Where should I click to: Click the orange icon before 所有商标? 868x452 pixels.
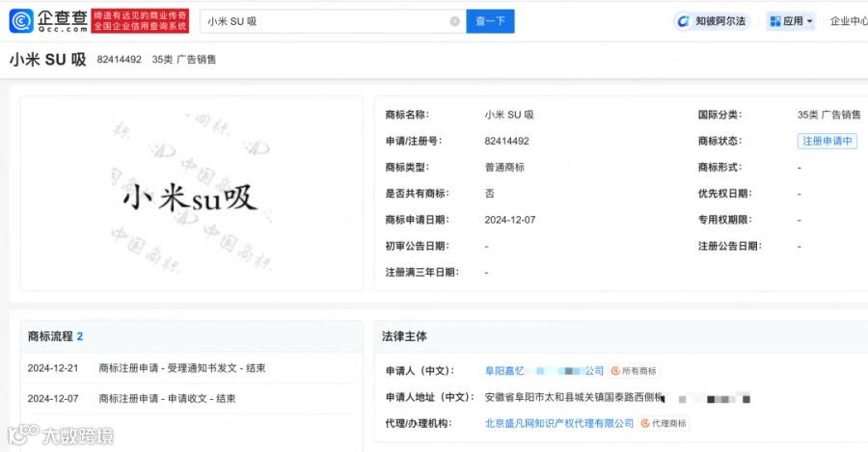(x=615, y=371)
